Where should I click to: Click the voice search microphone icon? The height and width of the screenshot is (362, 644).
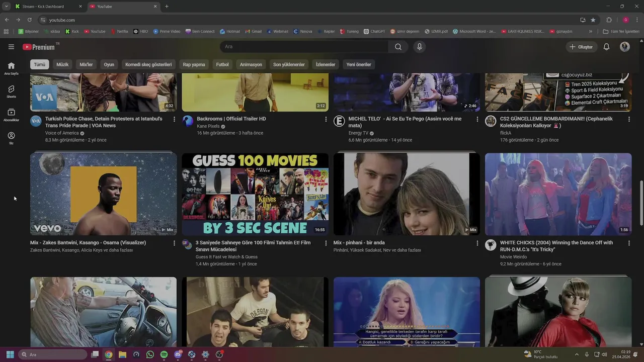pyautogui.click(x=419, y=47)
